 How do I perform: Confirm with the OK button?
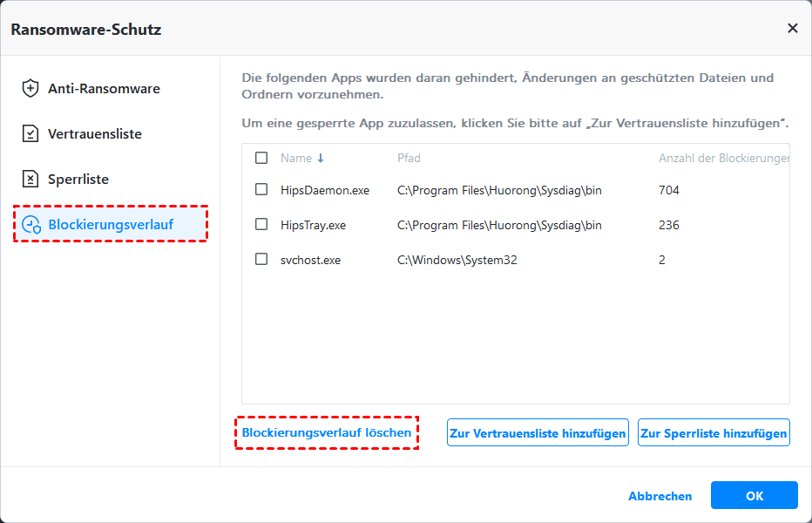[754, 496]
